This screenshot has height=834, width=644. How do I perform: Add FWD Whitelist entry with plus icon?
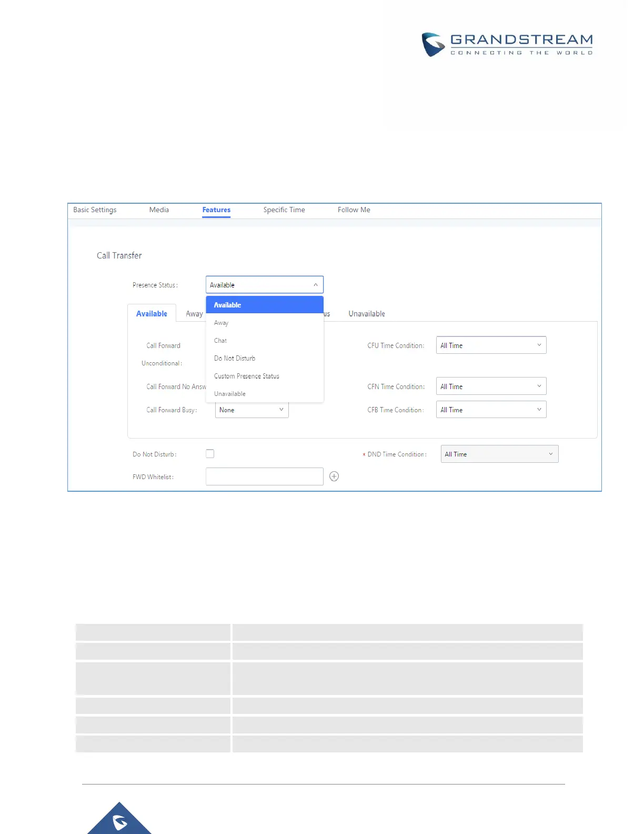coord(334,476)
